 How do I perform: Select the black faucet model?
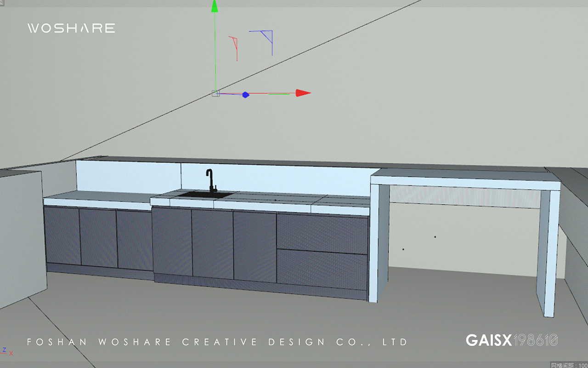point(211,180)
